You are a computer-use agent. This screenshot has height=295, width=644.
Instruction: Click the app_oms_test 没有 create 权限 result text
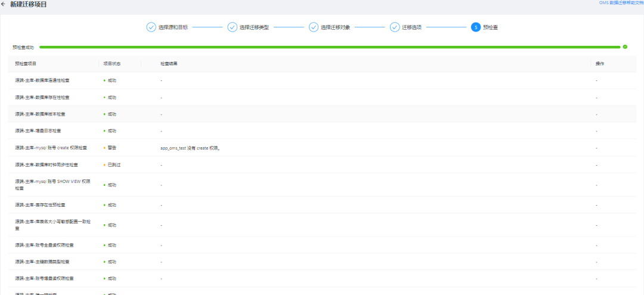click(191, 148)
